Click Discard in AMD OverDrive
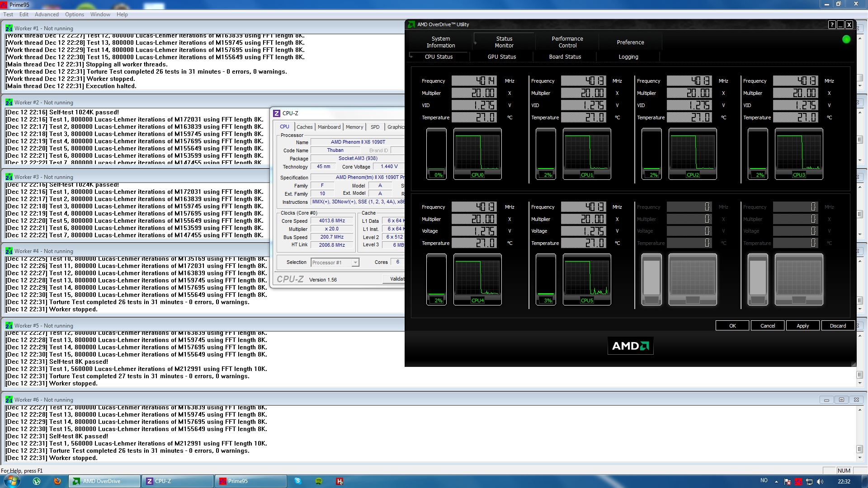868x488 pixels. click(x=838, y=326)
